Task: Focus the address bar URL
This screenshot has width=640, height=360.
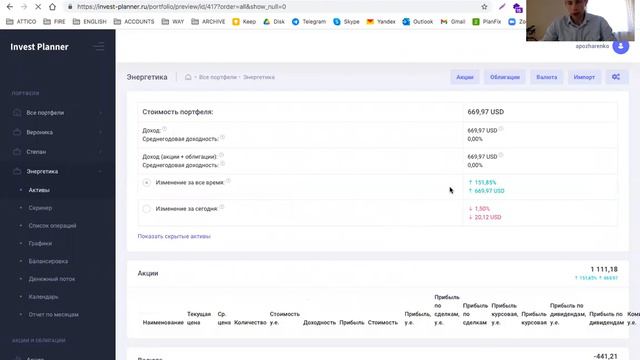Action: 182,7
